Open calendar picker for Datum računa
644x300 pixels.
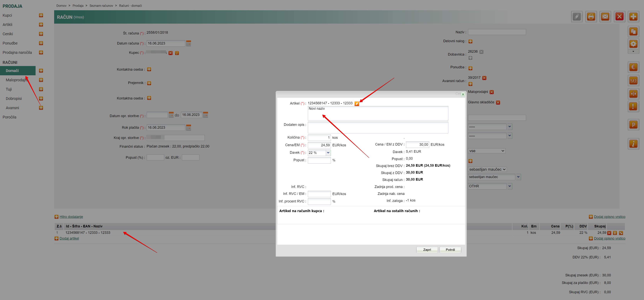point(189,44)
